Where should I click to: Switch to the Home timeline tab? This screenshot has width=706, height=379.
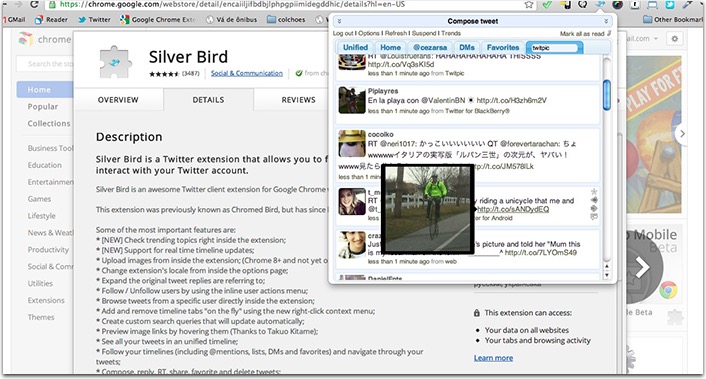coord(390,48)
